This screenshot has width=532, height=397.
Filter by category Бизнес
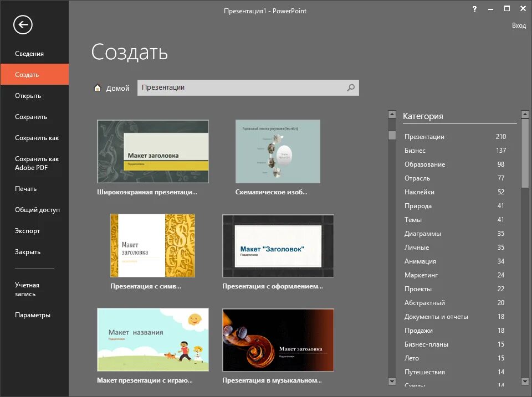[454, 151]
